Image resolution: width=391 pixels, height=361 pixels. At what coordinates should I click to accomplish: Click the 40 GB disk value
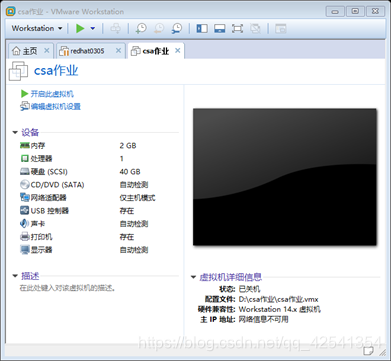pyautogui.click(x=130, y=172)
